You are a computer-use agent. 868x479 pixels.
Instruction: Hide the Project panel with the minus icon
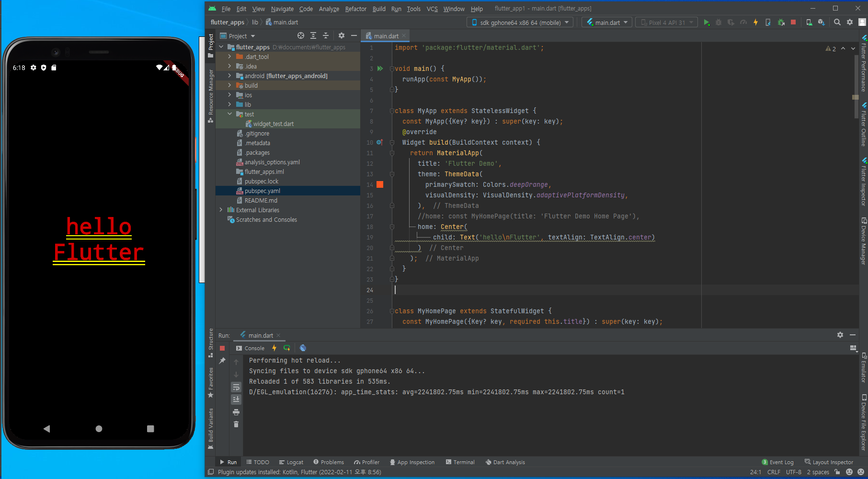click(x=354, y=36)
